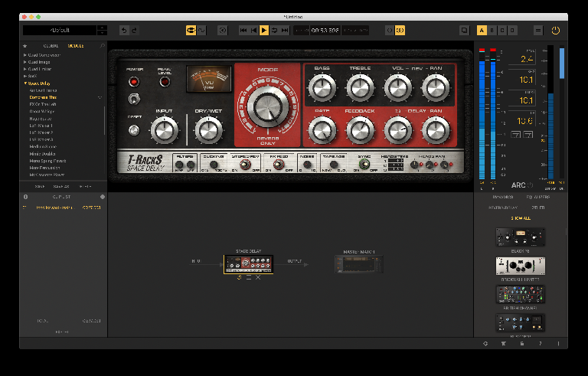The width and height of the screenshot is (588, 376).
Task: Select snapshot B
Action: (x=492, y=31)
